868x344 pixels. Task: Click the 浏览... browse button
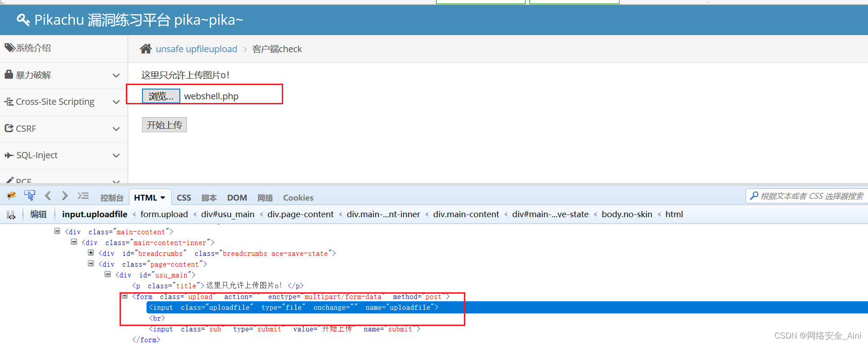pos(161,96)
